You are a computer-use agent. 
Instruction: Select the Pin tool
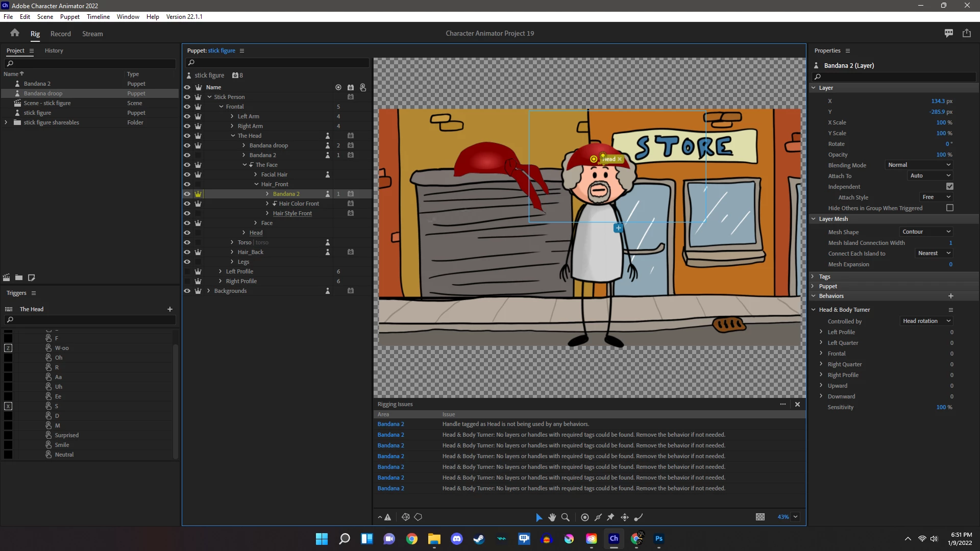tap(610, 517)
